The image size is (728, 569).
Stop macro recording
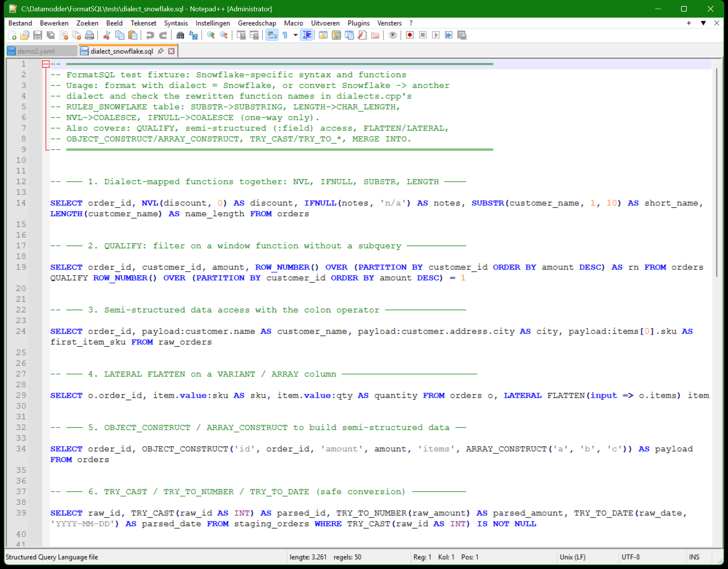pyautogui.click(x=423, y=35)
